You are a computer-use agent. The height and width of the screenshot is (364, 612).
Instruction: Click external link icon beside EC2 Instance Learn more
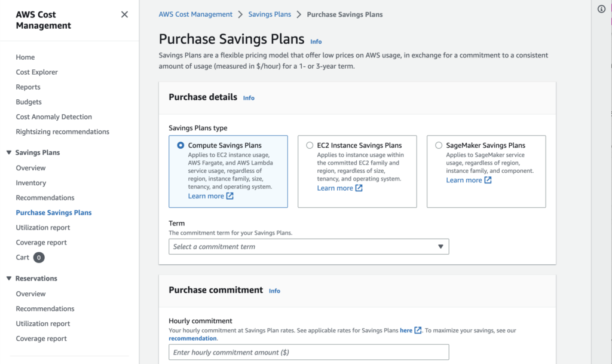359,188
